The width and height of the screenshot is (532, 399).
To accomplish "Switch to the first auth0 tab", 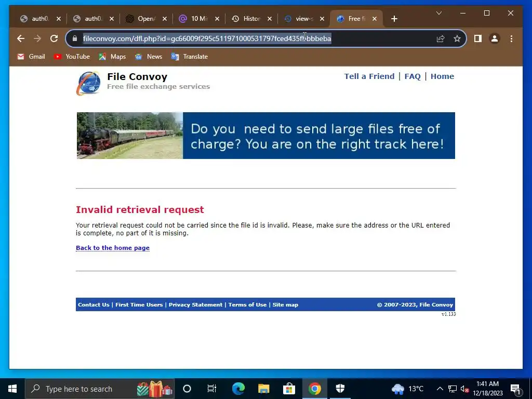I will coord(37,19).
